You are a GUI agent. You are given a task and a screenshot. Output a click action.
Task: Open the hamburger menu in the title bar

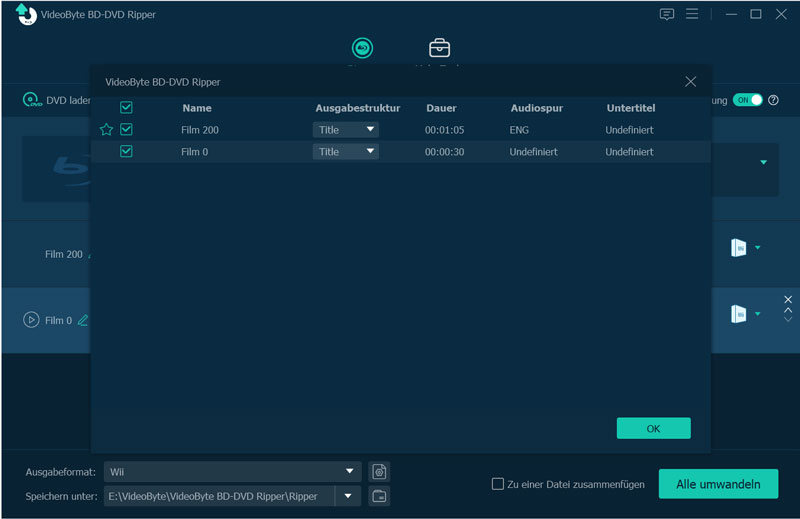(x=692, y=14)
